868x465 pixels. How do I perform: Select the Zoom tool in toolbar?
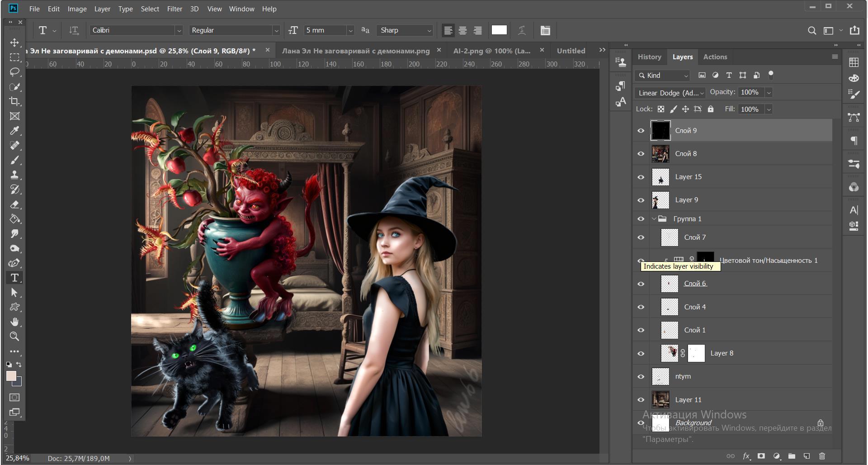[14, 336]
